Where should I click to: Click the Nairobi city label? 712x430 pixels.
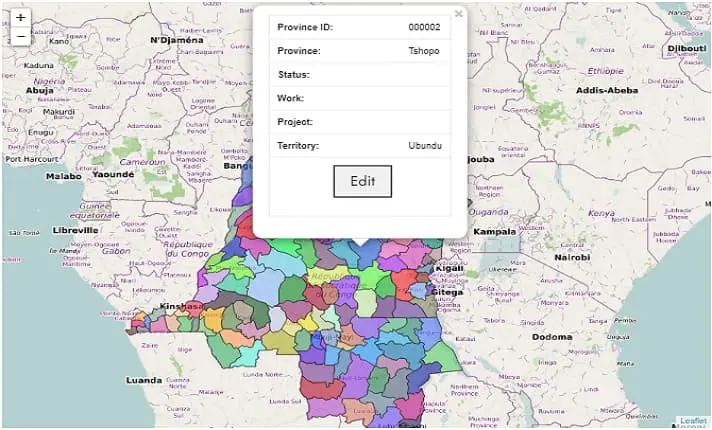tap(573, 257)
